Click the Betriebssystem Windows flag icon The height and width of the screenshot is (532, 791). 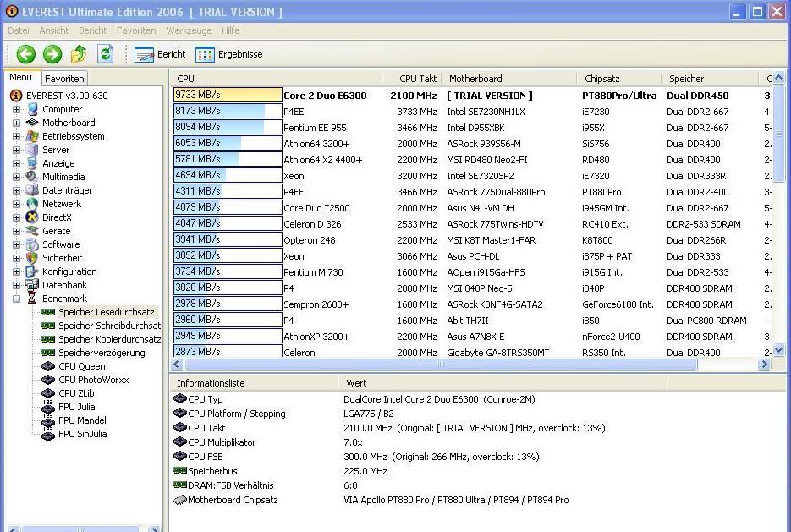[32, 136]
